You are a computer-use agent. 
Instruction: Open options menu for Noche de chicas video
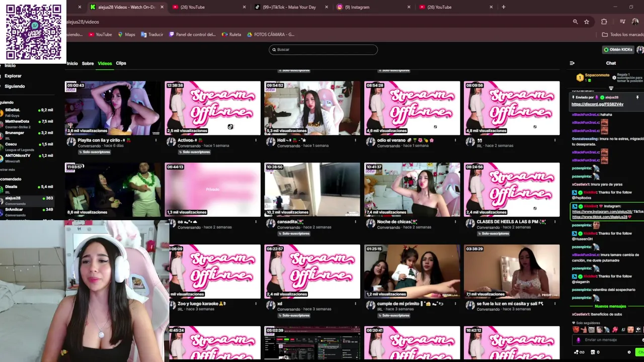tap(455, 222)
